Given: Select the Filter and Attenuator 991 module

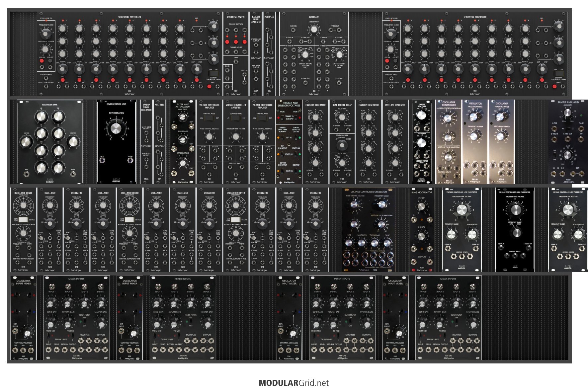Looking at the screenshot, I should pyautogui.click(x=183, y=142).
